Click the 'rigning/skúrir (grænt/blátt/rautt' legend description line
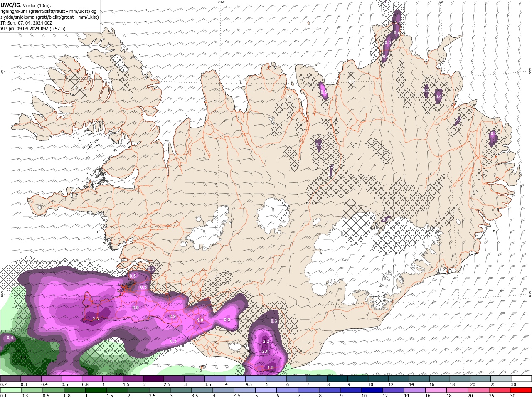This screenshot has width=532, height=399. click(x=49, y=11)
